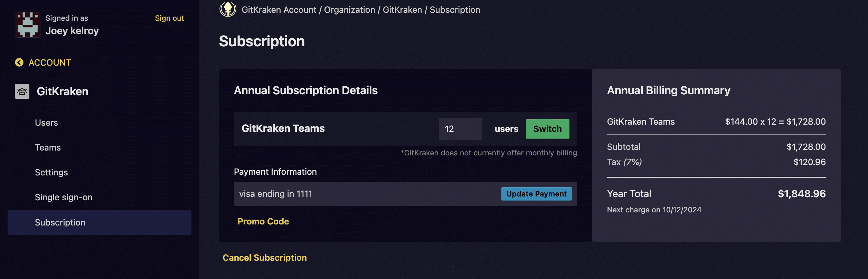Focus the user count field showing 12
868x279 pixels.
(460, 129)
